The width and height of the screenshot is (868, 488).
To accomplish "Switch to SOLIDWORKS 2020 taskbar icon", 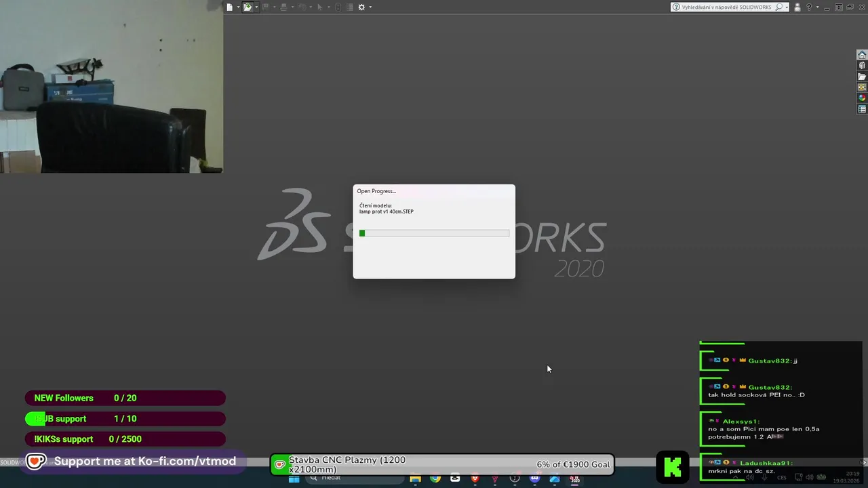I will 574,479.
